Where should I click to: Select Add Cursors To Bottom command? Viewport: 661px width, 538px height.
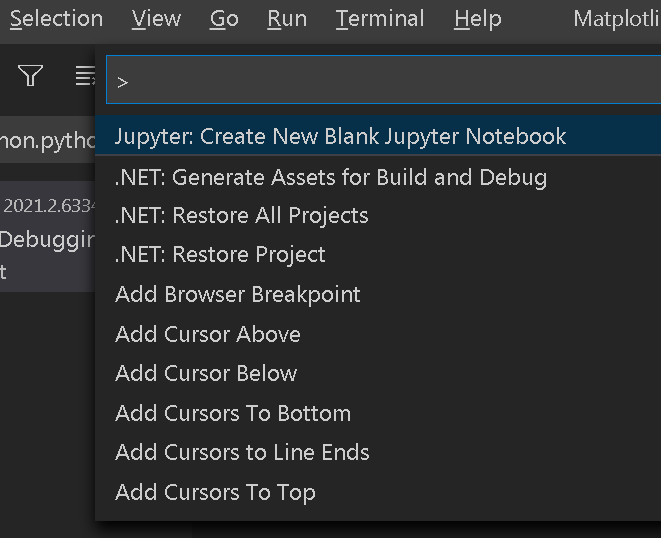tap(378, 413)
